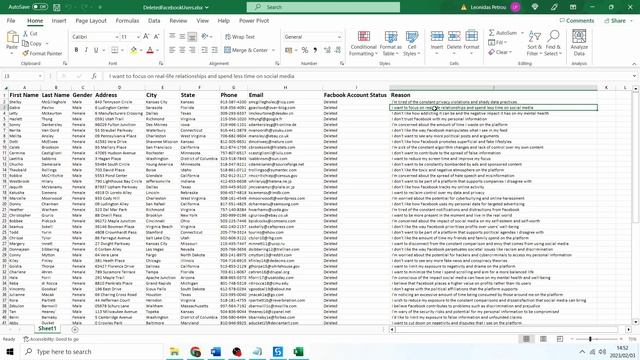Toggle Wrap Text
The image size is (640, 360).
tap(240, 37)
